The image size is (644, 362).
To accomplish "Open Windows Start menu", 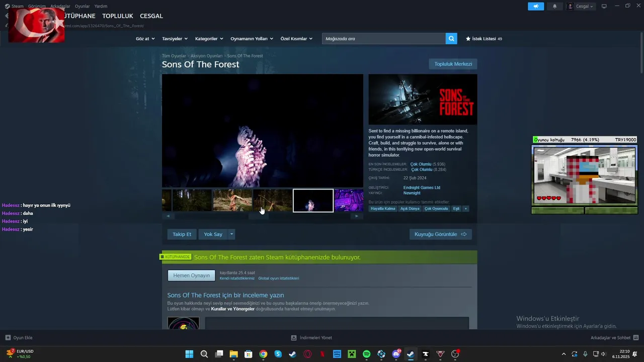I will tap(189, 354).
